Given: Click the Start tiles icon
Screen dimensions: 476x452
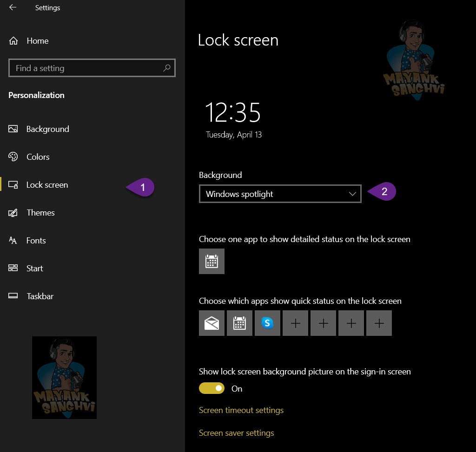Looking at the screenshot, I should [13, 268].
